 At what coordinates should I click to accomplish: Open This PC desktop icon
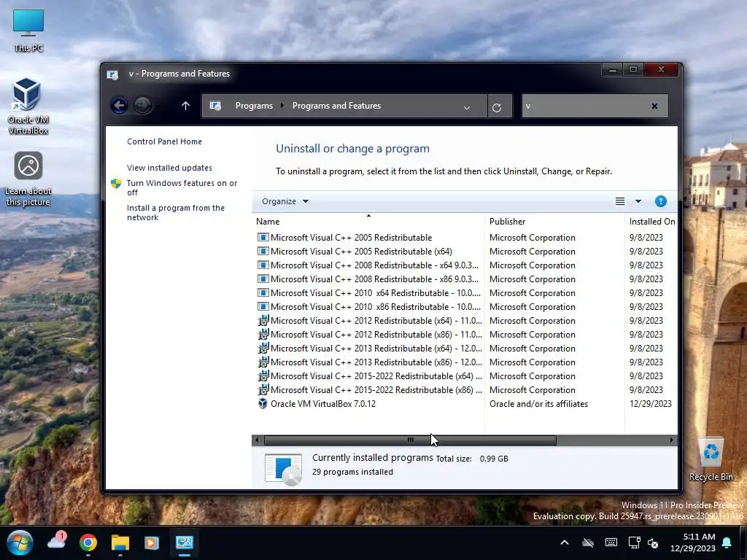(x=28, y=31)
